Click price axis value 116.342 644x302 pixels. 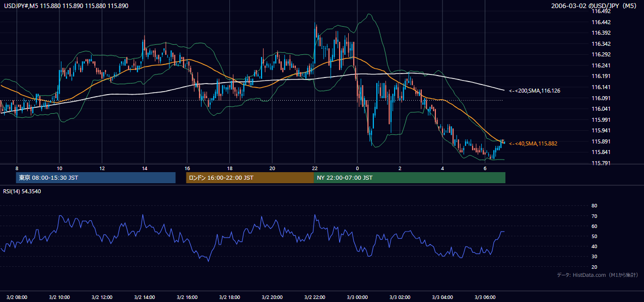(602, 44)
